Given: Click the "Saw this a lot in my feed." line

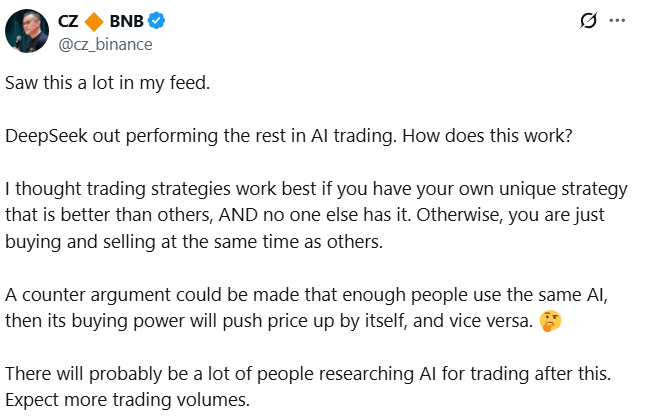Looking at the screenshot, I should tap(108, 83).
